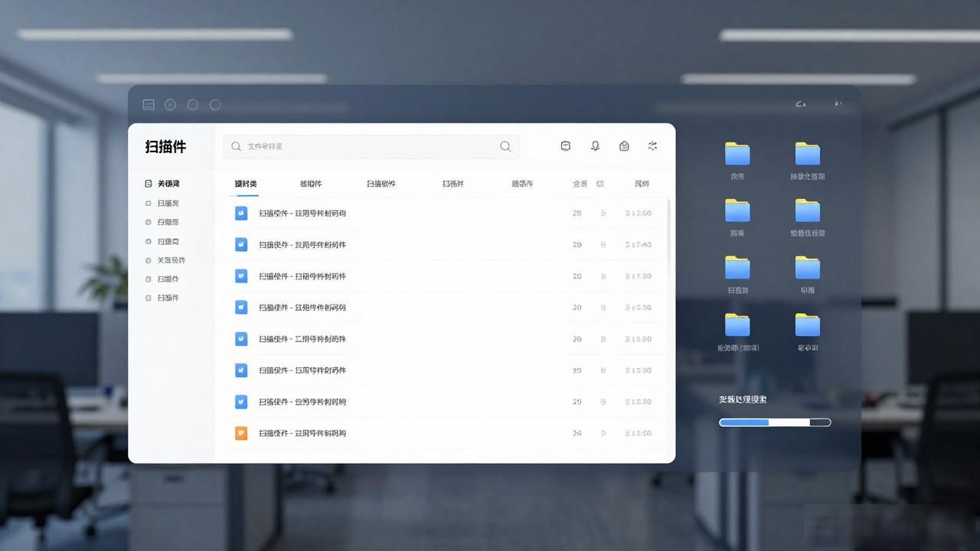
Task: Switch to the second tab in tab row
Action: (311, 184)
